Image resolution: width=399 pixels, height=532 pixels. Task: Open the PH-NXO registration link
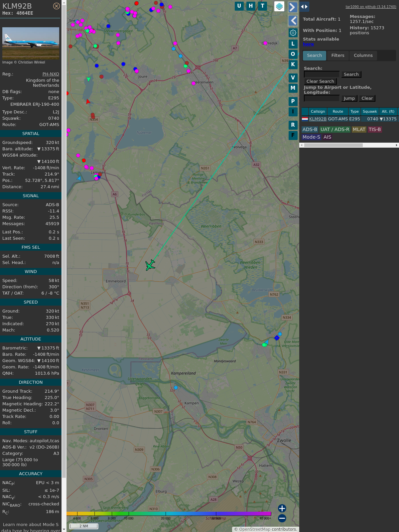click(51, 74)
